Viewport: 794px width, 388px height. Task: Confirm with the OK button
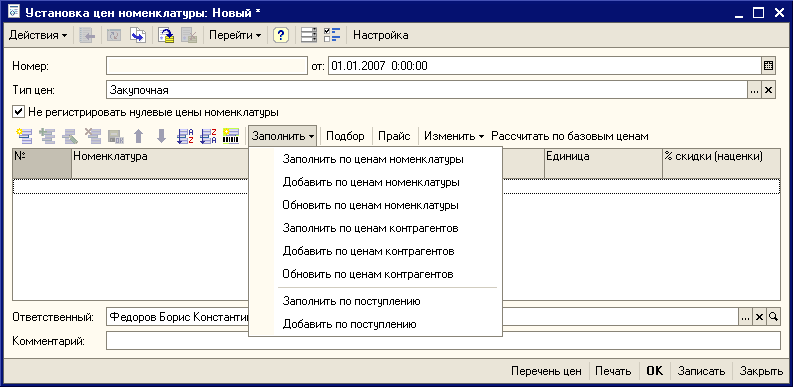[654, 371]
